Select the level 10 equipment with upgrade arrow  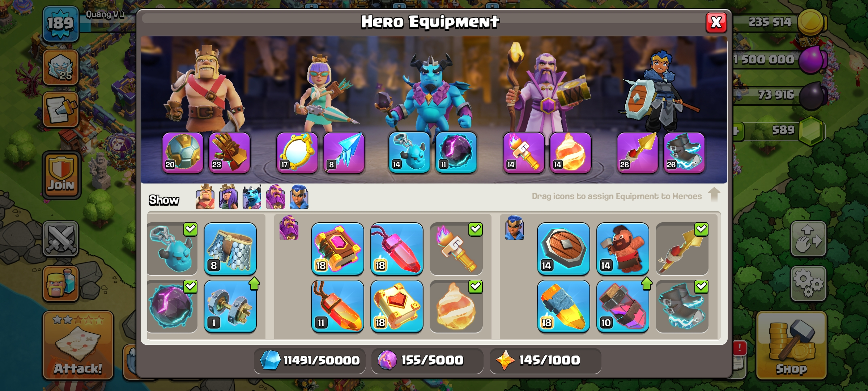(623, 306)
